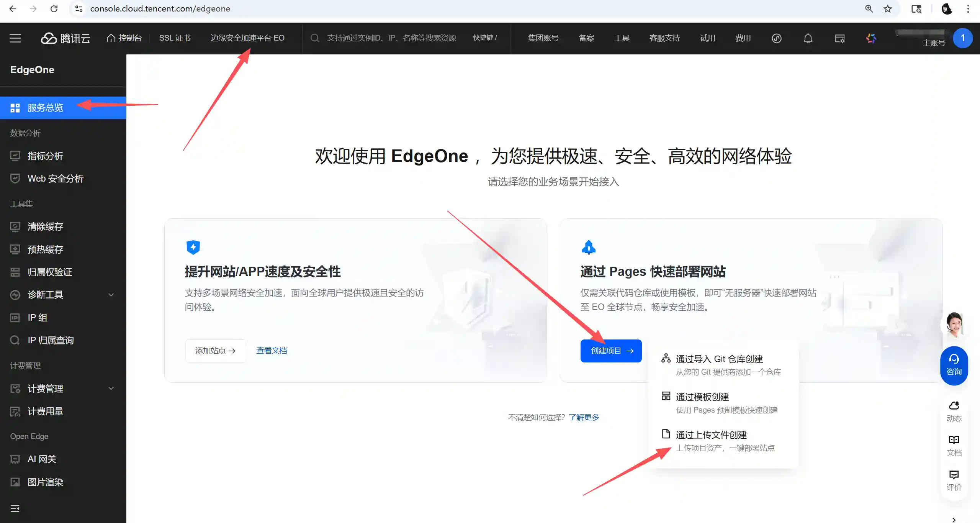This screenshot has height=523, width=980.
Task: Open the billing card icon in top bar
Action: [840, 38]
